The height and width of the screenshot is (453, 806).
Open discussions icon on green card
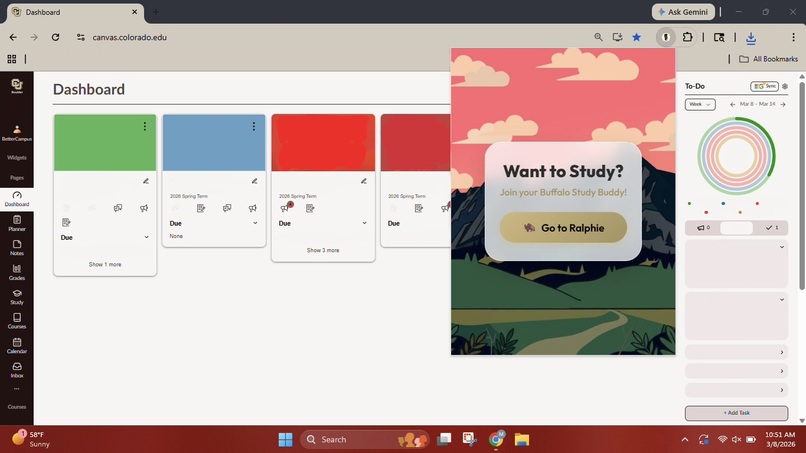click(x=118, y=208)
